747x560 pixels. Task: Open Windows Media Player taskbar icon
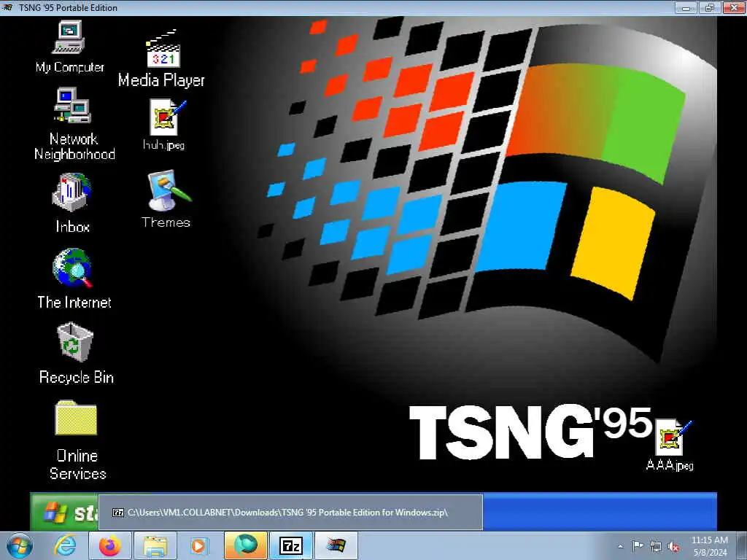[x=199, y=545]
